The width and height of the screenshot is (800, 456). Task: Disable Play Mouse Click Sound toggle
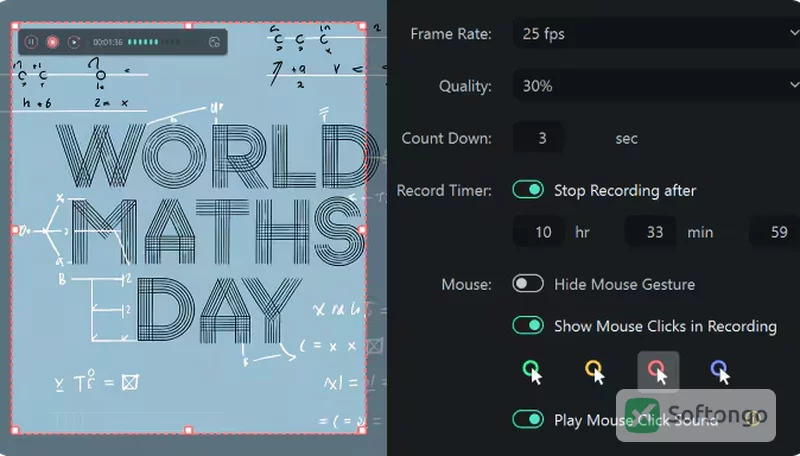pyautogui.click(x=528, y=419)
